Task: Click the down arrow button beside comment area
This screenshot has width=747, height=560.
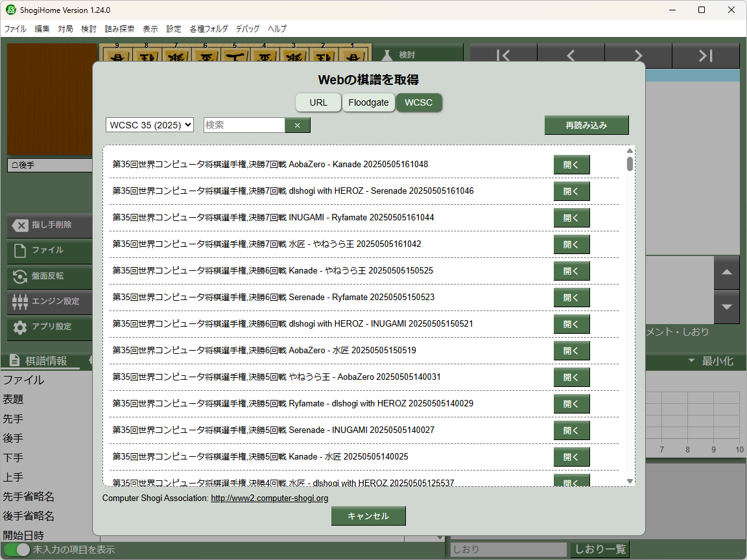Action: click(x=726, y=307)
